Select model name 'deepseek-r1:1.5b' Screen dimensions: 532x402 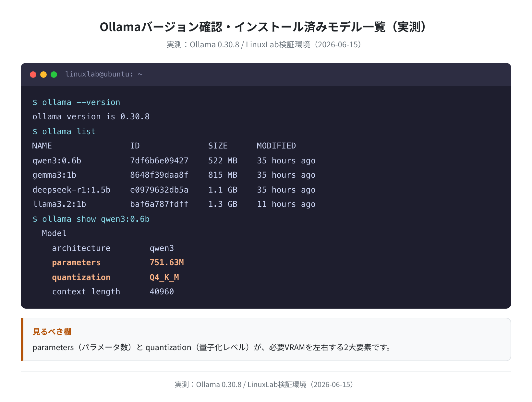pos(71,190)
